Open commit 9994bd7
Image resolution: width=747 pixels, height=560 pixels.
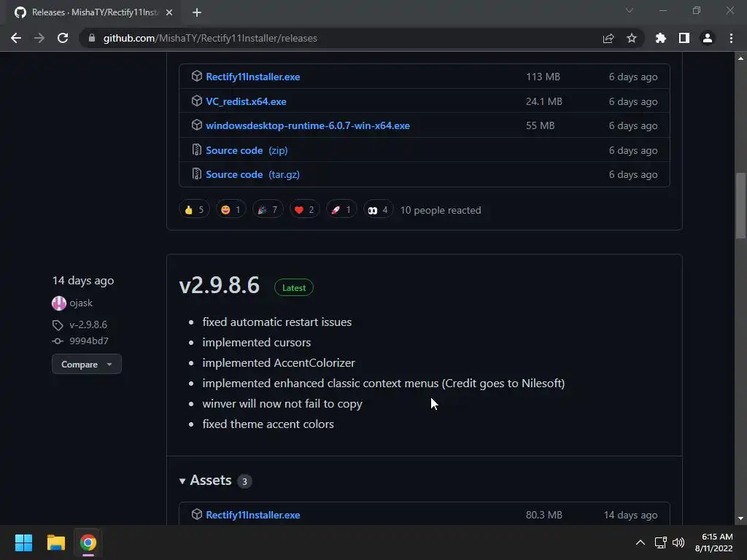point(89,341)
